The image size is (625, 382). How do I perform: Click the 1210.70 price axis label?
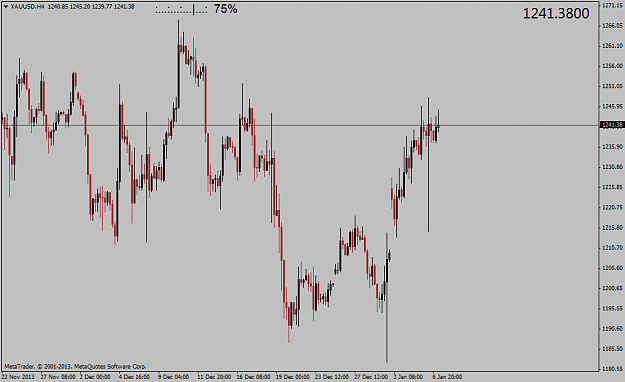pyautogui.click(x=613, y=248)
